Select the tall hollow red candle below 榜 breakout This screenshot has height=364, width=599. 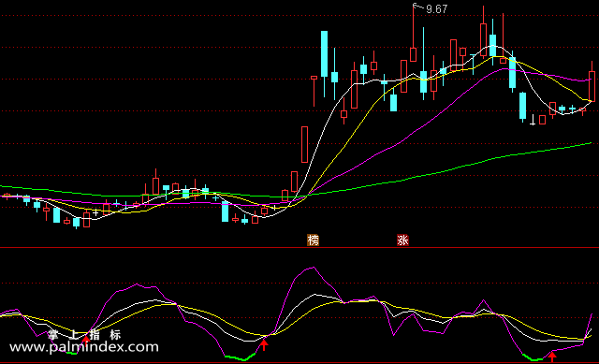[x=304, y=144]
